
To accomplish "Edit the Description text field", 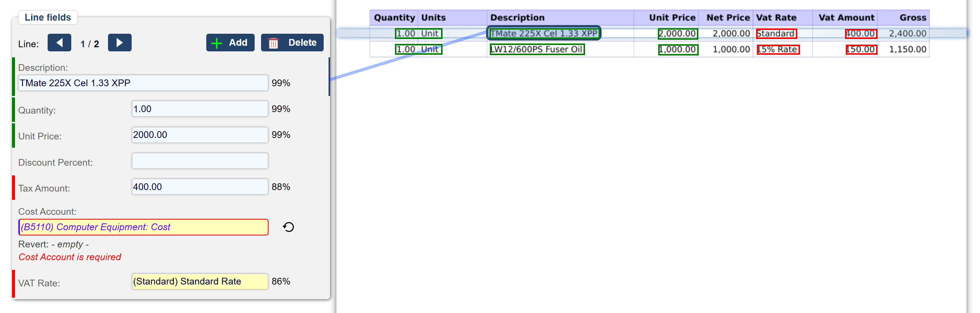I will [x=143, y=83].
